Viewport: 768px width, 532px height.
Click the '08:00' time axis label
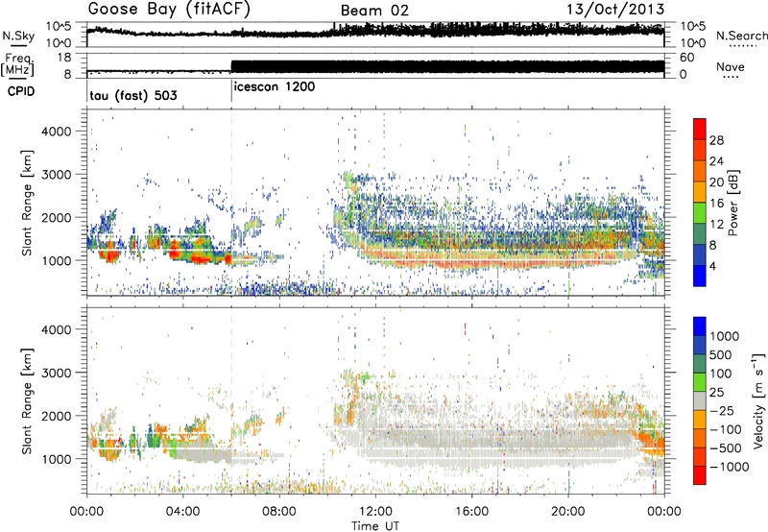(x=279, y=512)
